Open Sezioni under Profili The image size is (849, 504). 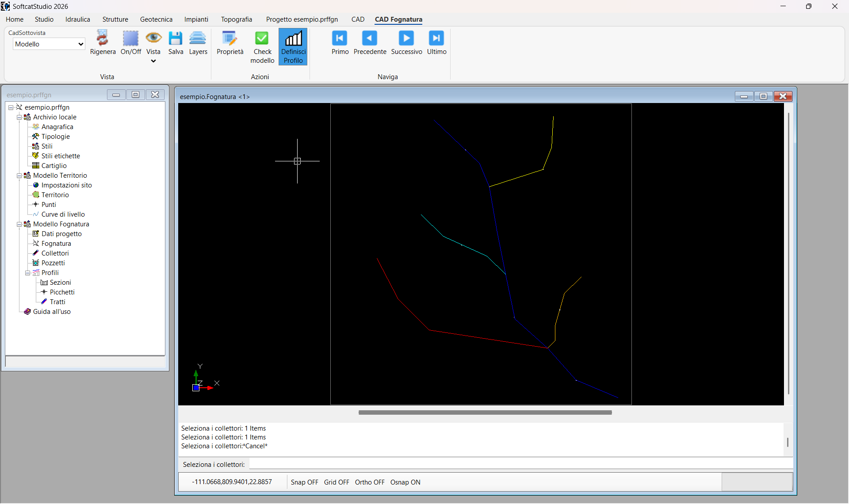pos(60,283)
